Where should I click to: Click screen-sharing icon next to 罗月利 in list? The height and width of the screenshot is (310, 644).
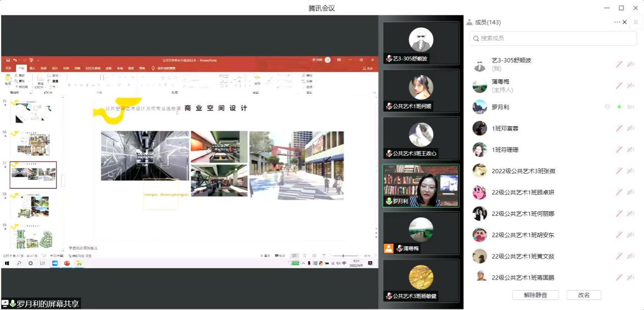pos(607,107)
